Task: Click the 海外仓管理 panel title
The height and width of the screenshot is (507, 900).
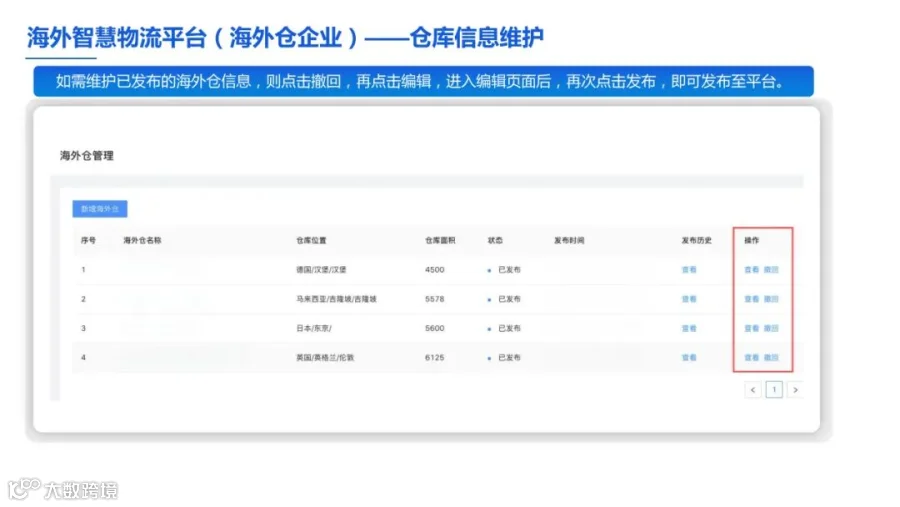Action: pyautogui.click(x=87, y=156)
